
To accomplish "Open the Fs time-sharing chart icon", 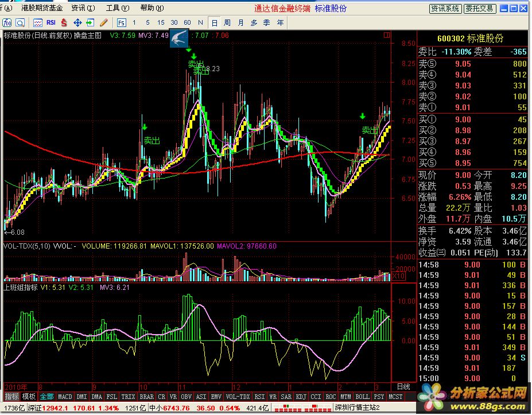I will coord(121,23).
